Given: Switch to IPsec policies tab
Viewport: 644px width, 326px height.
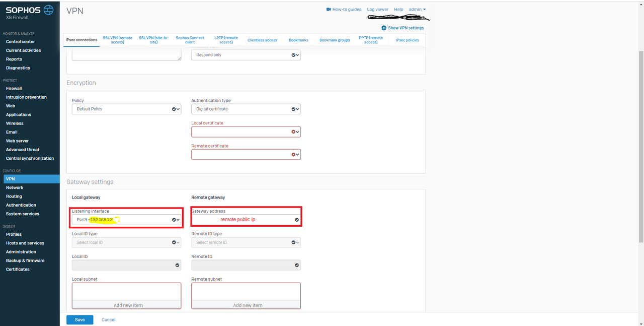Looking at the screenshot, I should coord(407,40).
